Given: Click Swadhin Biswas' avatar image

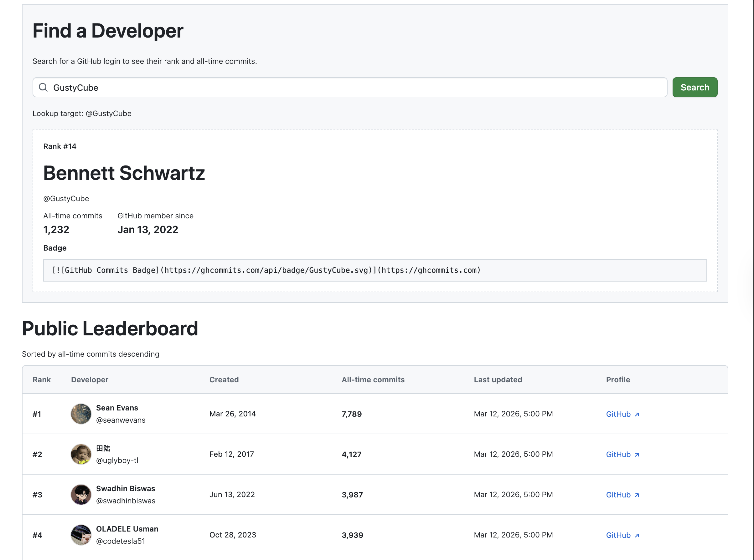Looking at the screenshot, I should pos(81,495).
